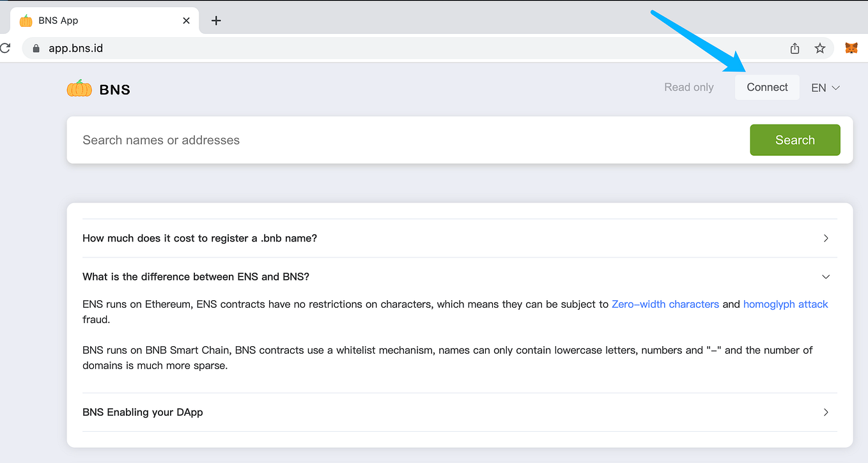This screenshot has height=463, width=868.
Task: Open the share icon in the toolbar
Action: [x=794, y=48]
